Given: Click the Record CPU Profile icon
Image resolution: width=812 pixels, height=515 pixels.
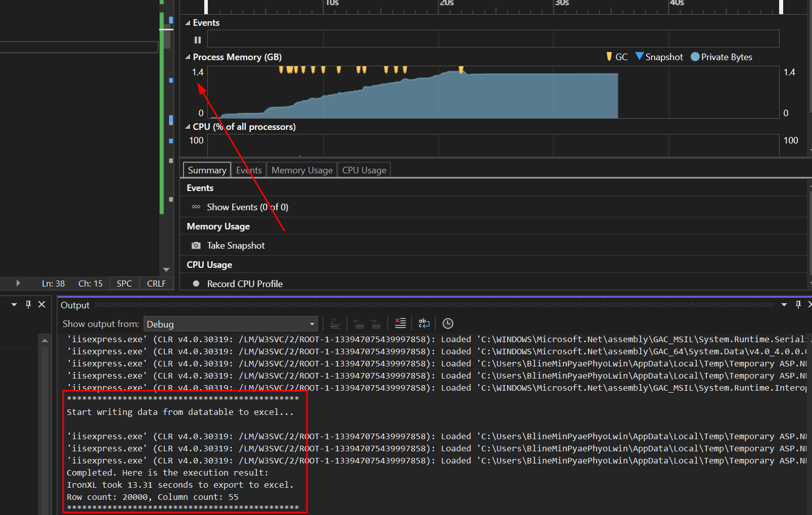Looking at the screenshot, I should (196, 284).
